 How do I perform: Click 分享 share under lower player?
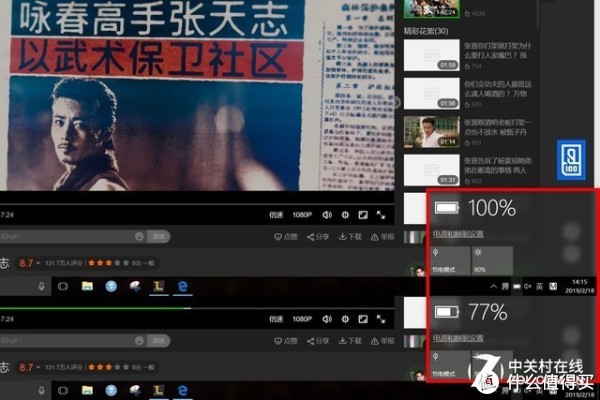tap(318, 341)
